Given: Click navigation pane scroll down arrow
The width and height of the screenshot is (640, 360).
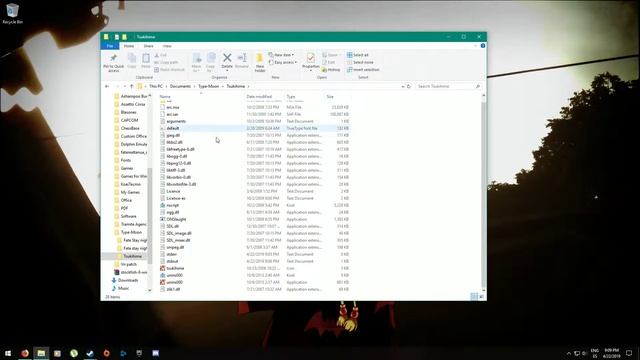Looking at the screenshot, I should [149, 290].
